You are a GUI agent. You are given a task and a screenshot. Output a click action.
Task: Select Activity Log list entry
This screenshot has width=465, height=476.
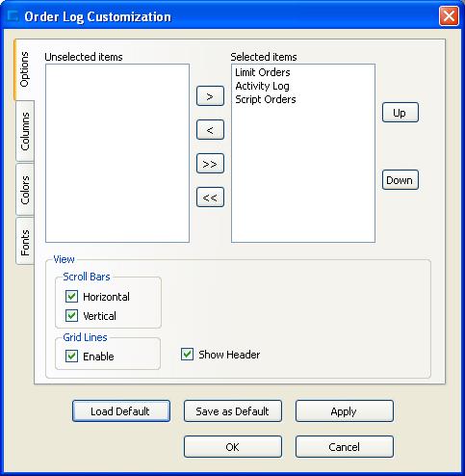click(x=262, y=86)
